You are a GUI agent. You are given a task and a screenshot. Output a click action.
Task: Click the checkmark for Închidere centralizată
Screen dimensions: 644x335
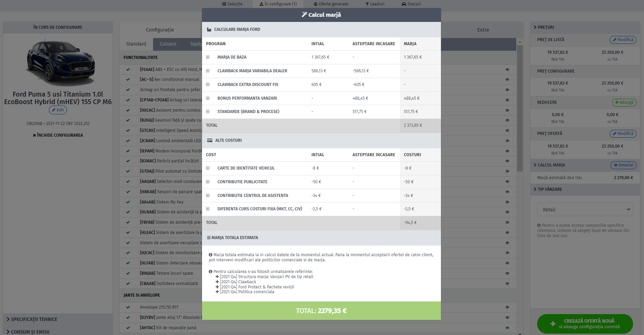128,284
